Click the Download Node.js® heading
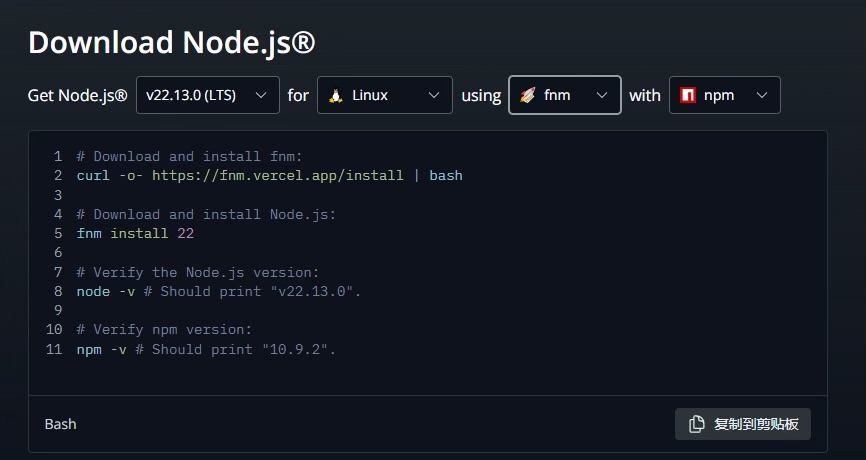 point(171,42)
